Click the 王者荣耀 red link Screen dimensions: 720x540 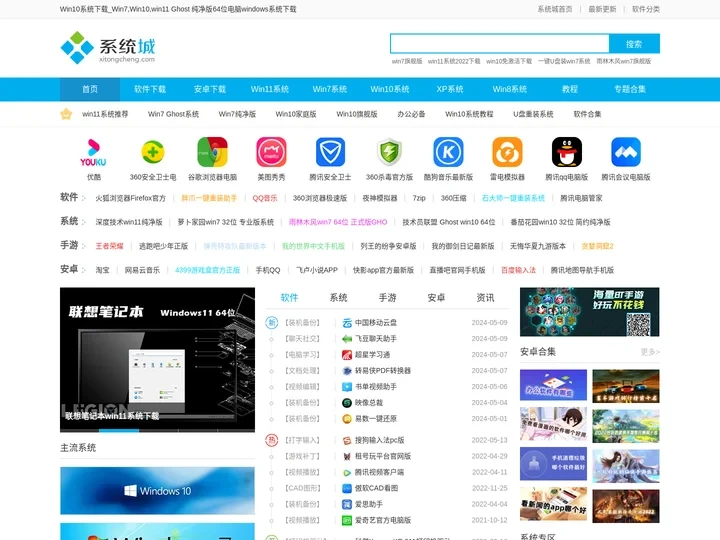click(109, 246)
